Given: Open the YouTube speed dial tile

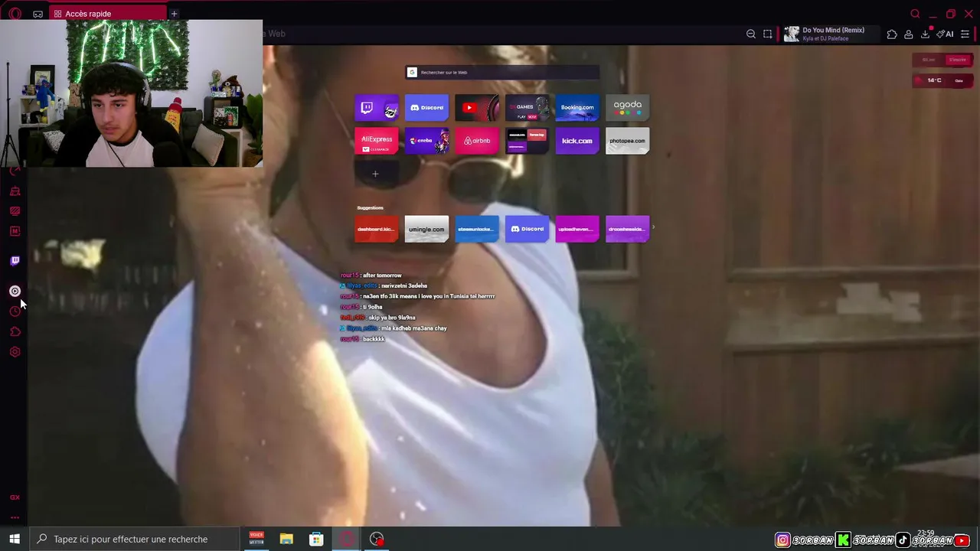Looking at the screenshot, I should [477, 108].
